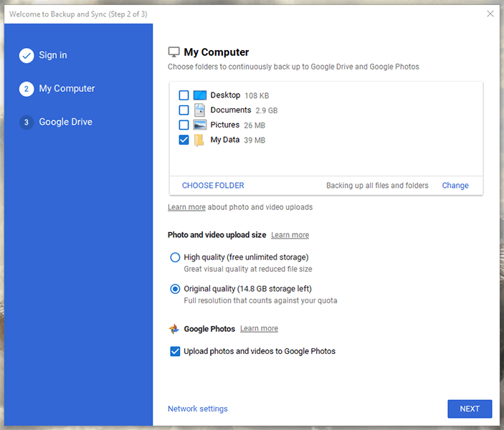
Task: Uncheck the My Data folder checkbox
Action: tap(184, 140)
